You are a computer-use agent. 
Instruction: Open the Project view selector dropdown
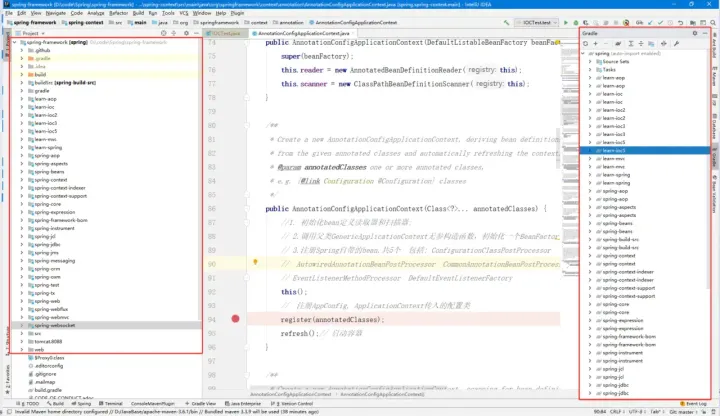(x=30, y=33)
